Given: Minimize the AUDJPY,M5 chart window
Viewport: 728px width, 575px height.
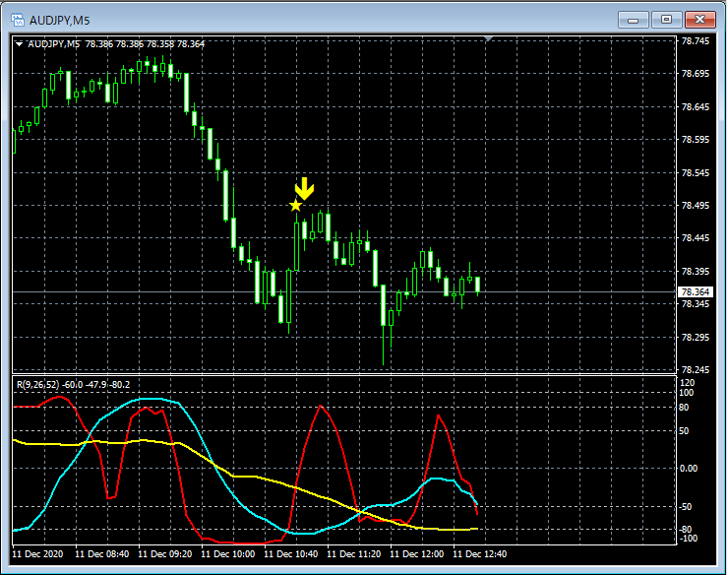Looking at the screenshot, I should coord(635,19).
